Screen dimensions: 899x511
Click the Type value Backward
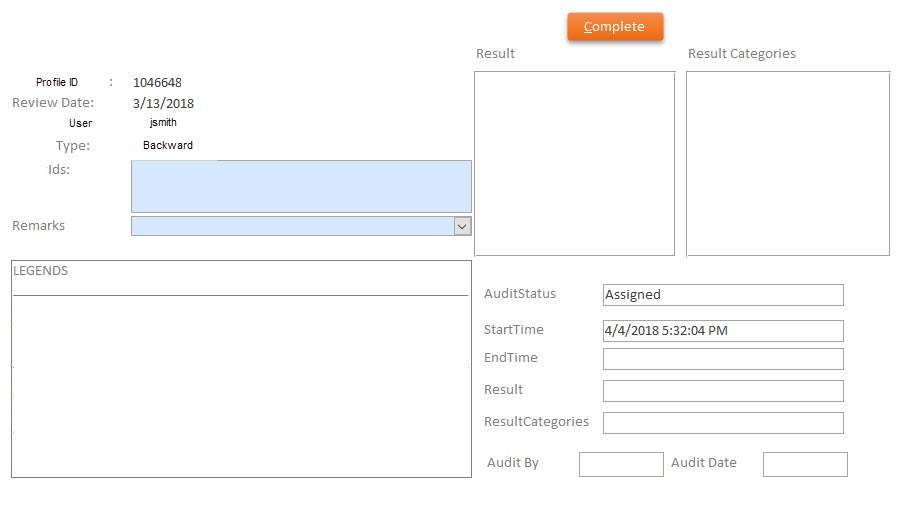click(168, 145)
